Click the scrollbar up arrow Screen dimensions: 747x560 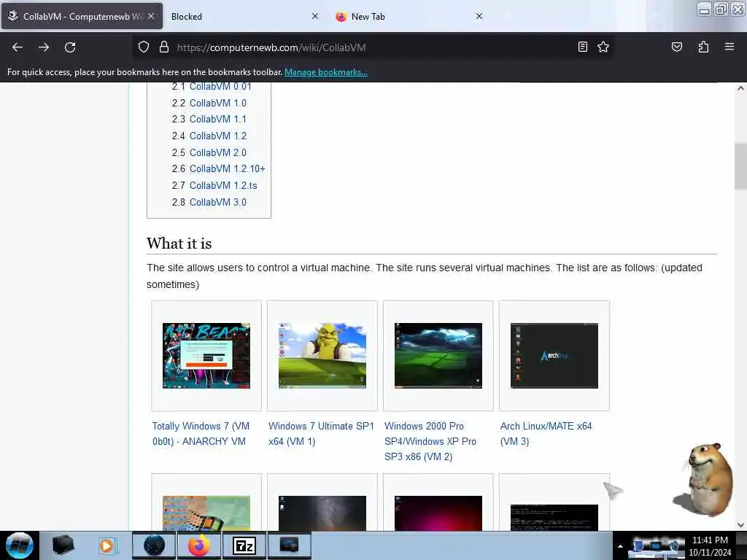coord(740,88)
